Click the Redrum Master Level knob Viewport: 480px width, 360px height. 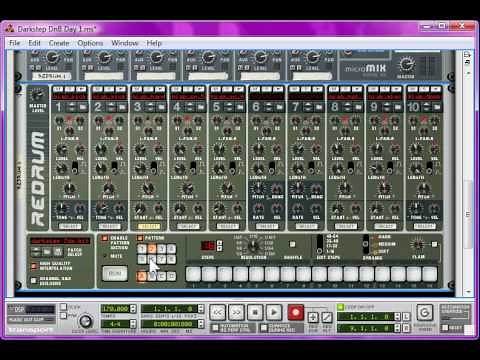click(x=37, y=95)
